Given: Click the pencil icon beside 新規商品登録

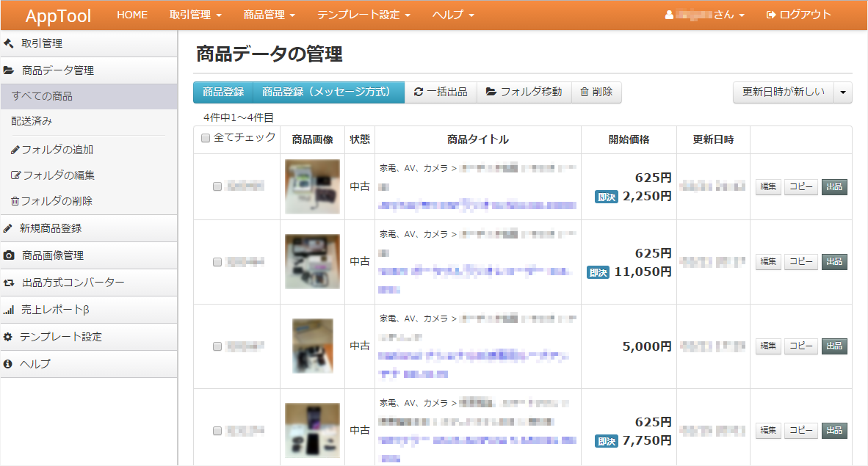Looking at the screenshot, I should pyautogui.click(x=8, y=228).
